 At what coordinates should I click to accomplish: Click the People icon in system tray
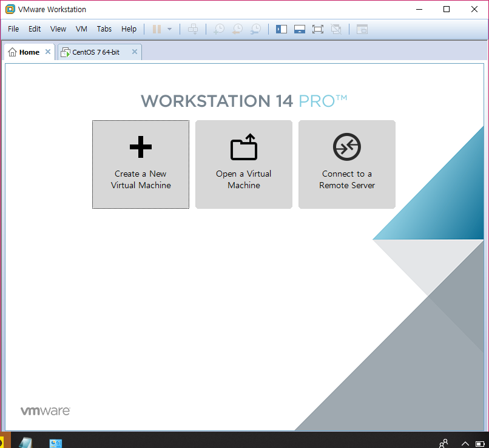coord(443,443)
